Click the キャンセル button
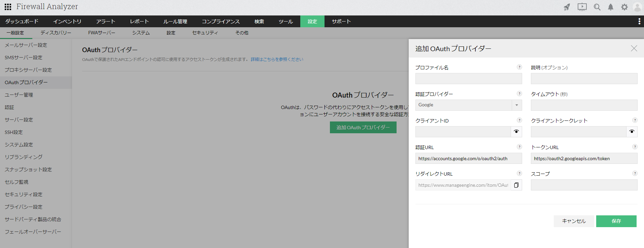This screenshot has height=248, width=644. coord(574,221)
